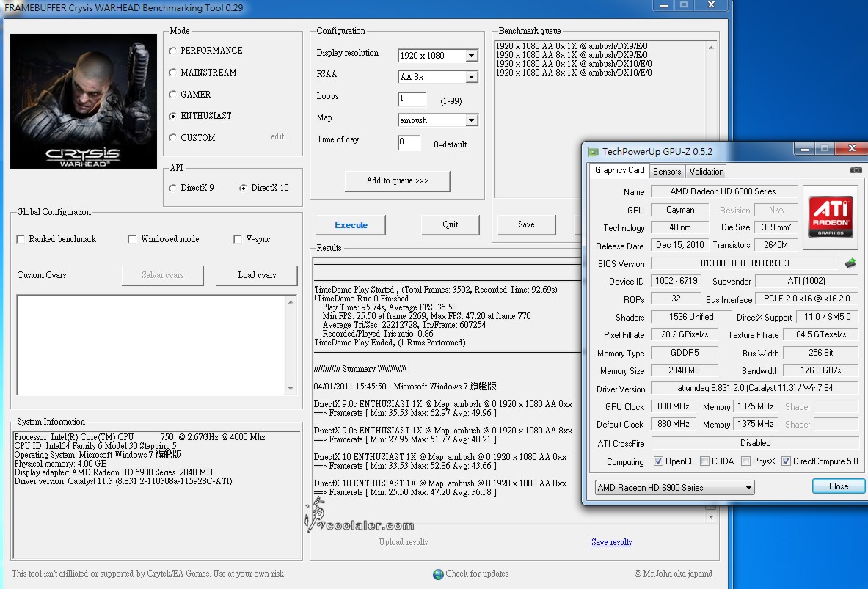Toggle the Windowed mode checkbox

(132, 239)
